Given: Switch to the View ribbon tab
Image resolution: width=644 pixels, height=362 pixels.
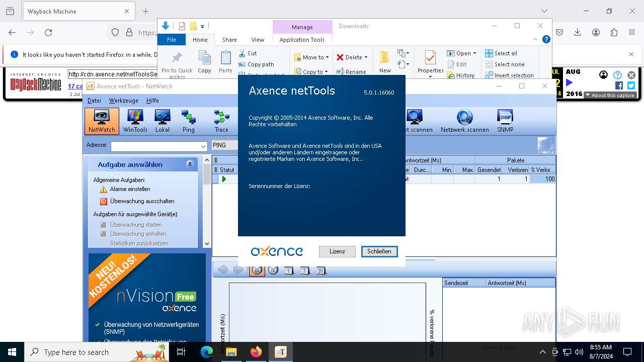Looking at the screenshot, I should coord(258,40).
